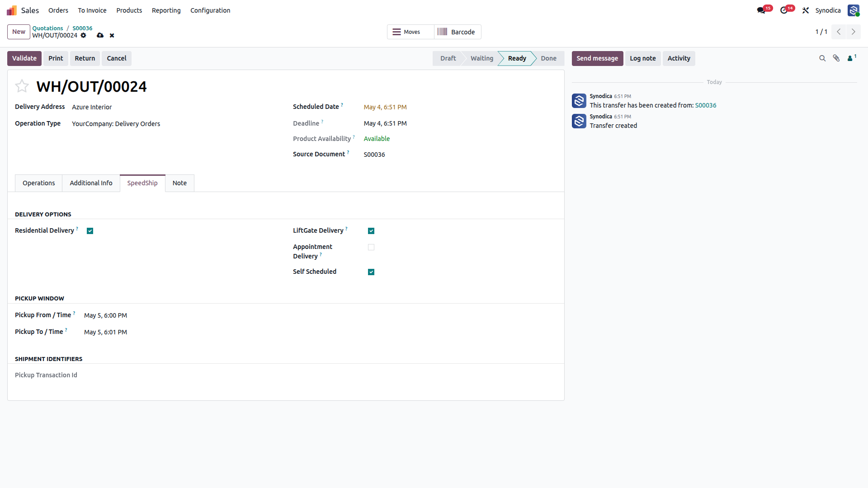This screenshot has width=868, height=488.
Task: Open the Orders menu
Action: [x=58, y=10]
